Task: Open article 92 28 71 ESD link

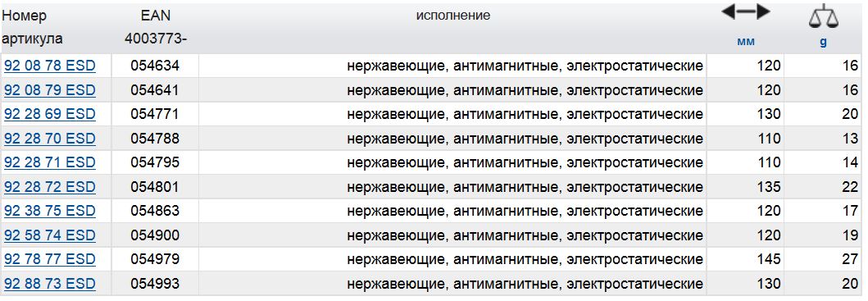Action: [50, 162]
